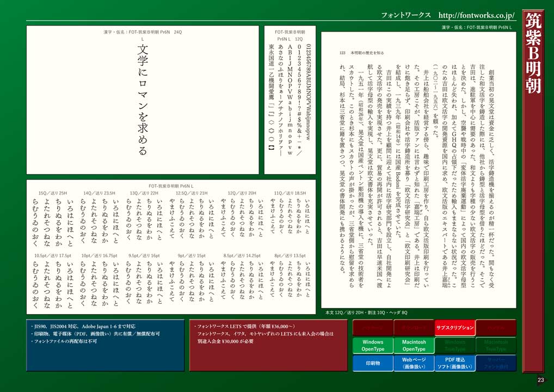
Task: Click the 8pt／送り 13.5pt size label
Action: (x=290, y=255)
